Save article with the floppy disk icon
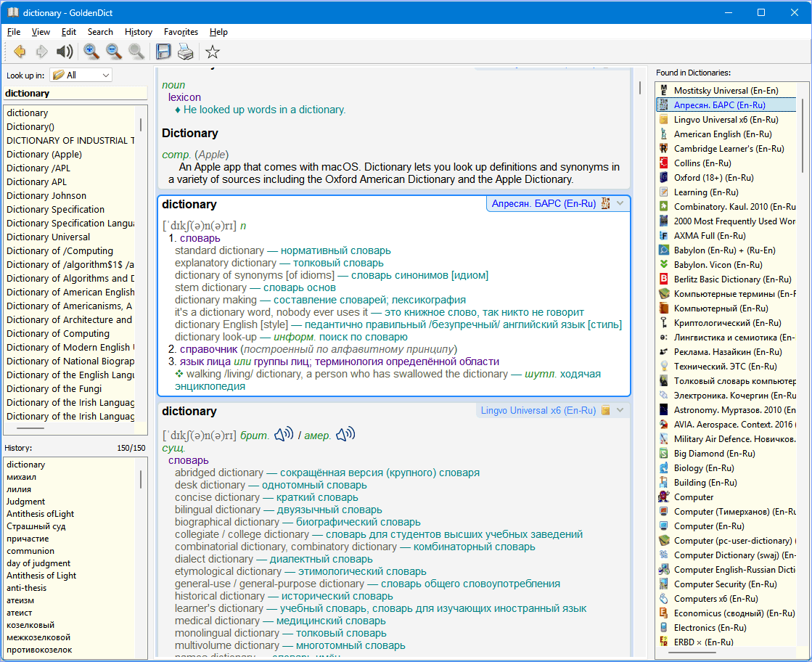Viewport: 812px width, 662px height. coord(163,52)
